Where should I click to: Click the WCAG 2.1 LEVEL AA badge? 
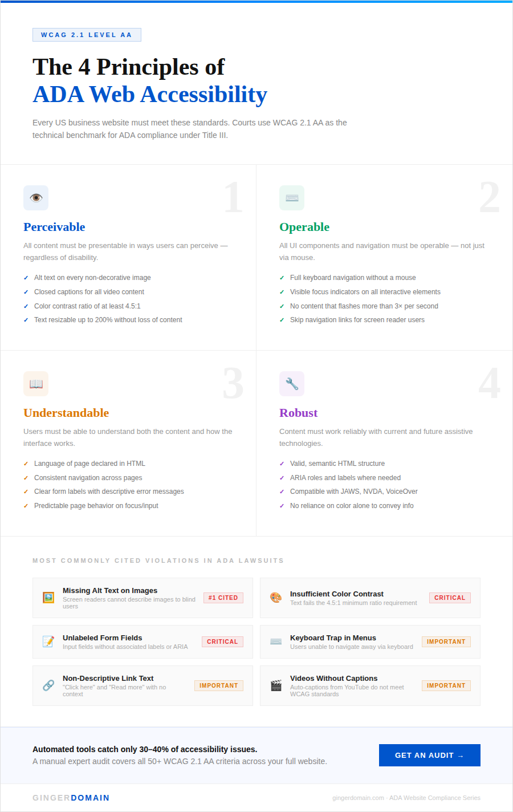coord(87,35)
